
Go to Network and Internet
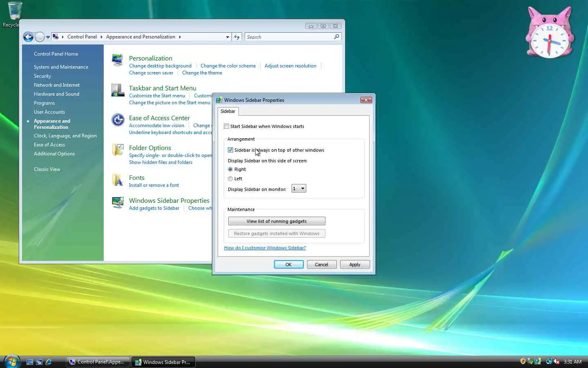click(x=57, y=85)
